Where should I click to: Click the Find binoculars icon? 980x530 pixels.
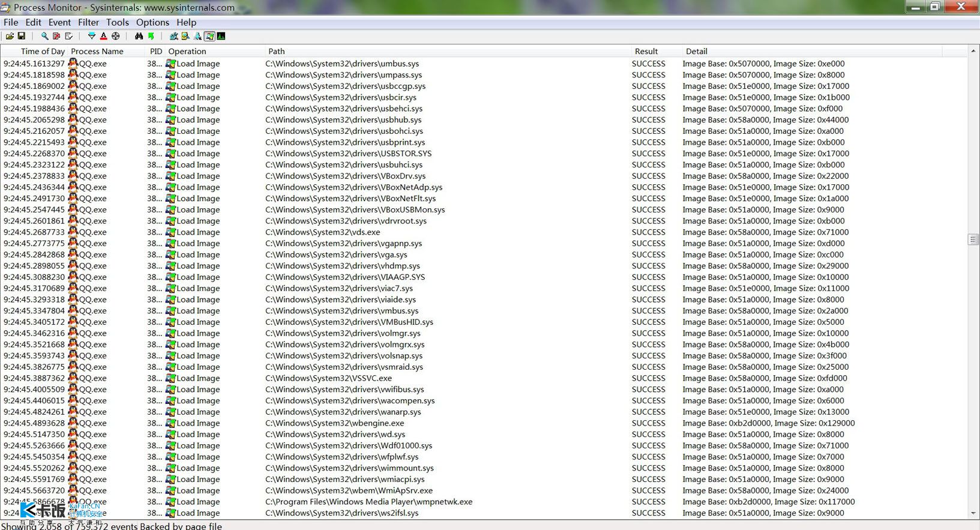[139, 36]
